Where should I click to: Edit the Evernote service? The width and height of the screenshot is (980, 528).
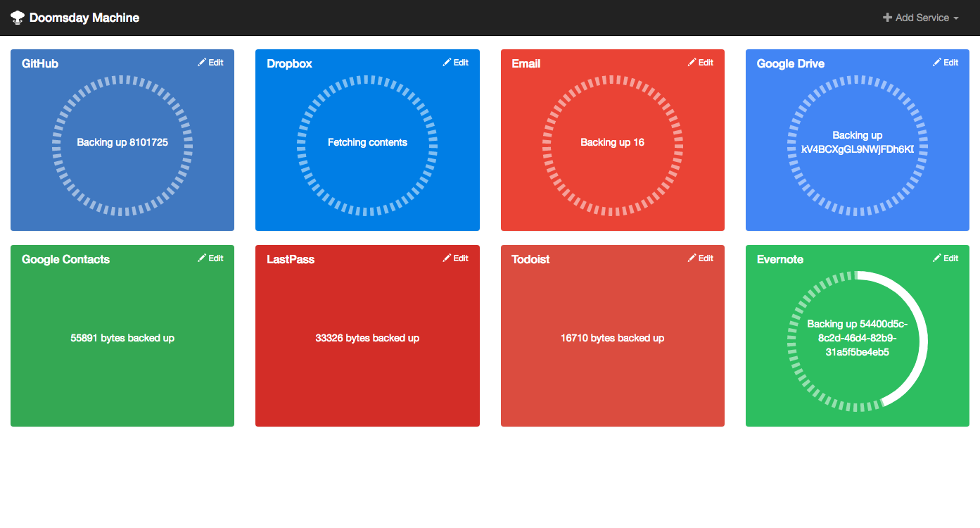coord(945,258)
